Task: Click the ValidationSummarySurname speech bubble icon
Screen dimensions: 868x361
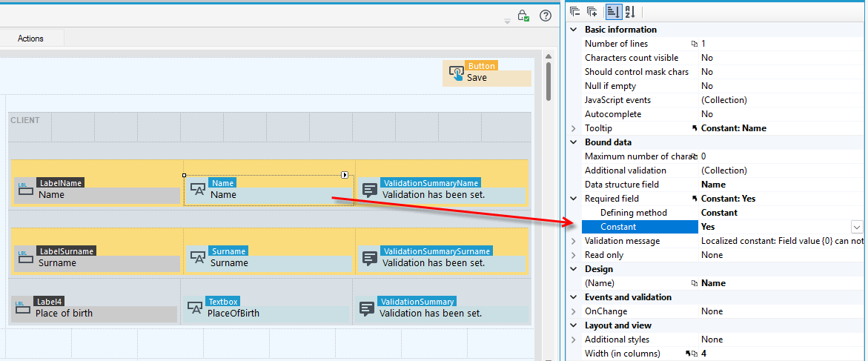Action: 370,258
